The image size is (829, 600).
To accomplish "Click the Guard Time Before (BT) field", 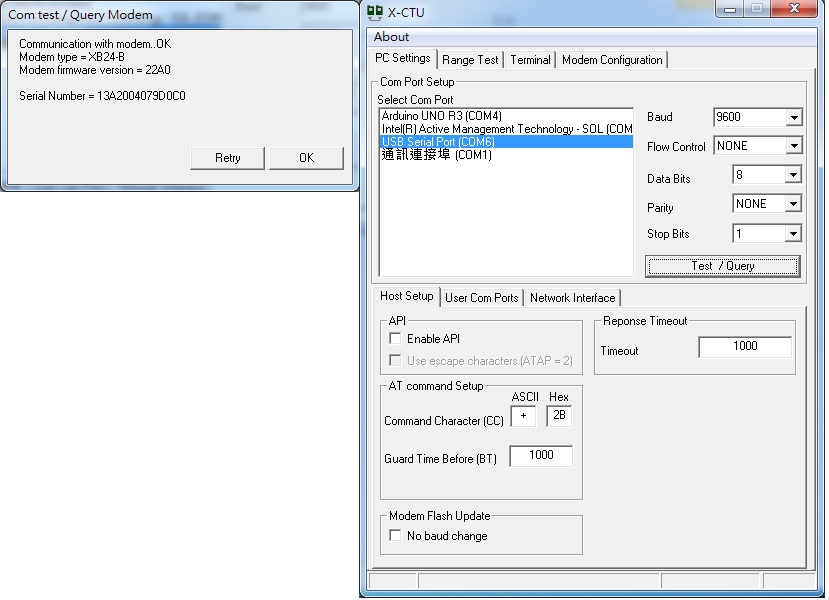I will tap(541, 456).
